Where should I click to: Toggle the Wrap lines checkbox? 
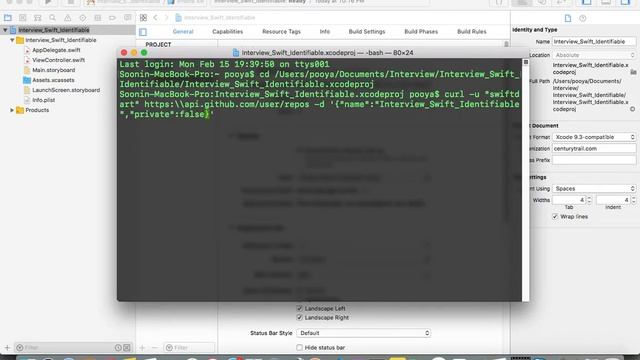point(555,216)
